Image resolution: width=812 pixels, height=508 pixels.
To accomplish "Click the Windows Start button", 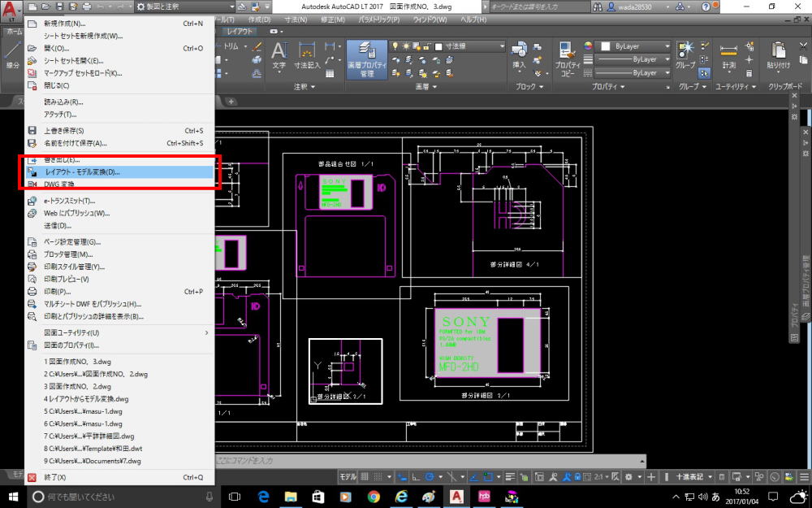I will [12, 497].
